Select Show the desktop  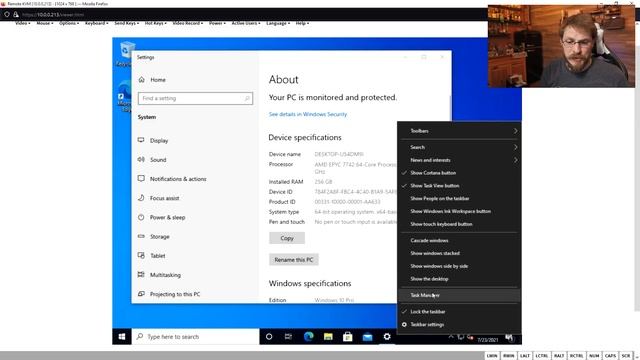[x=459, y=279]
